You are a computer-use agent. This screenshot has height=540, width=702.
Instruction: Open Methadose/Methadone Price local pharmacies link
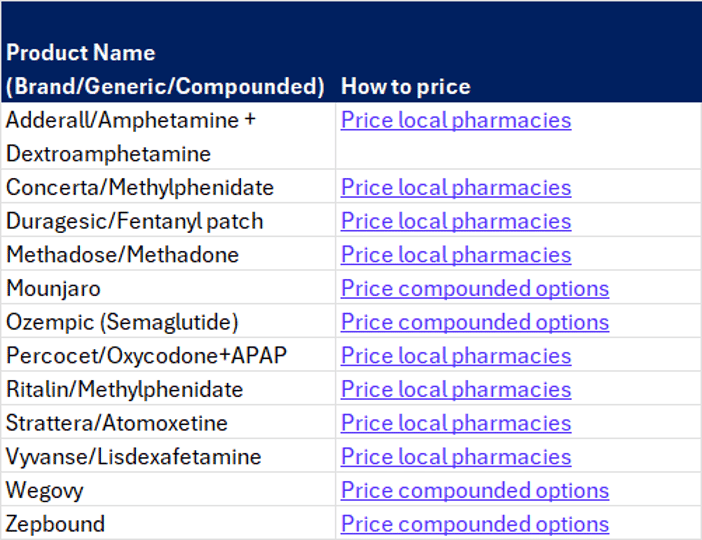pyautogui.click(x=456, y=255)
